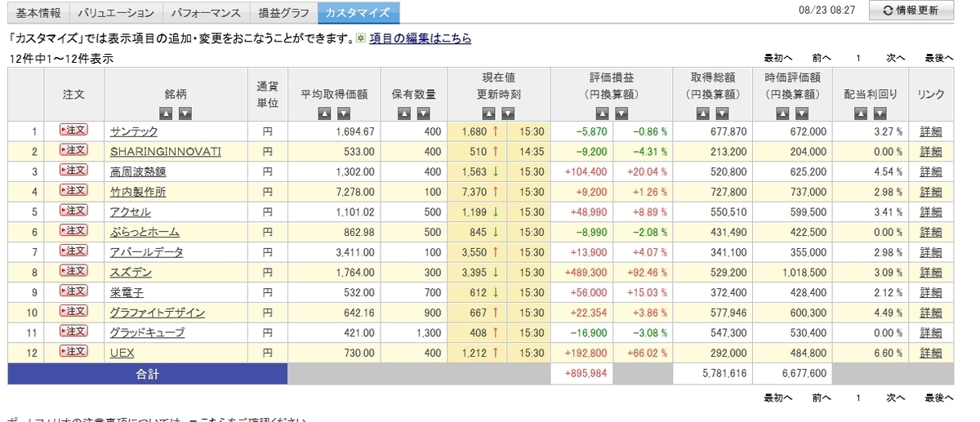Place order for 高周波熱錬 row
Image resolution: width=980 pixels, height=422 pixels.
[x=73, y=171]
